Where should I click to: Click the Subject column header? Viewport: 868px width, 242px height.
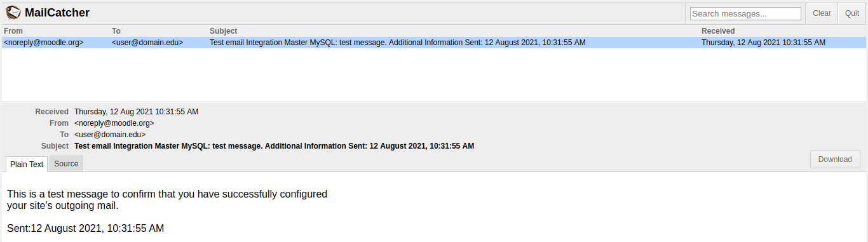tap(224, 30)
